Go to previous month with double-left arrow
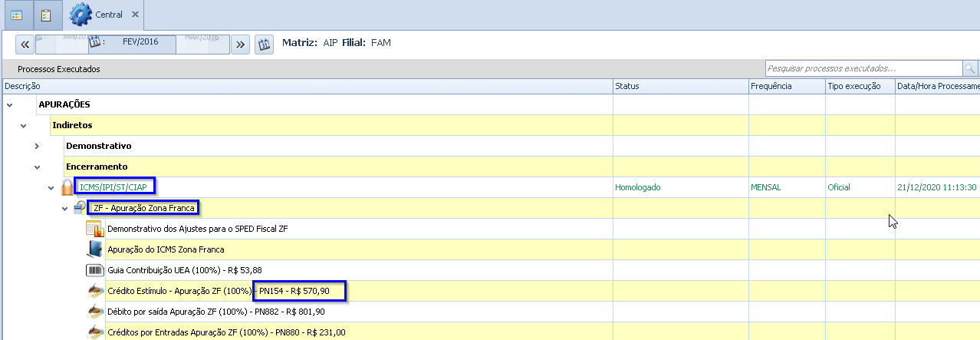This screenshot has height=340, width=980. tap(25, 44)
